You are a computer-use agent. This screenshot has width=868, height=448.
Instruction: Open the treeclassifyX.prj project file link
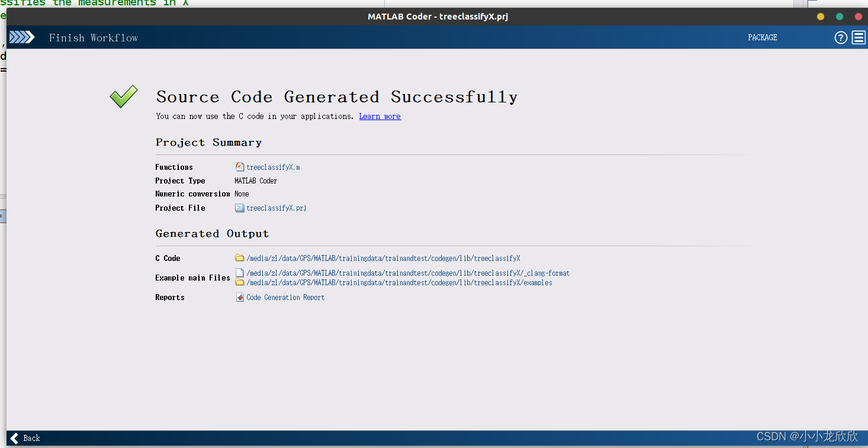coord(276,208)
